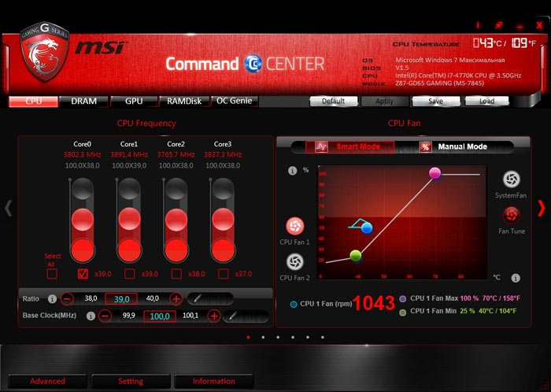Open the CPU tab
Image resolution: width=551 pixels, height=392 pixels.
(33, 102)
